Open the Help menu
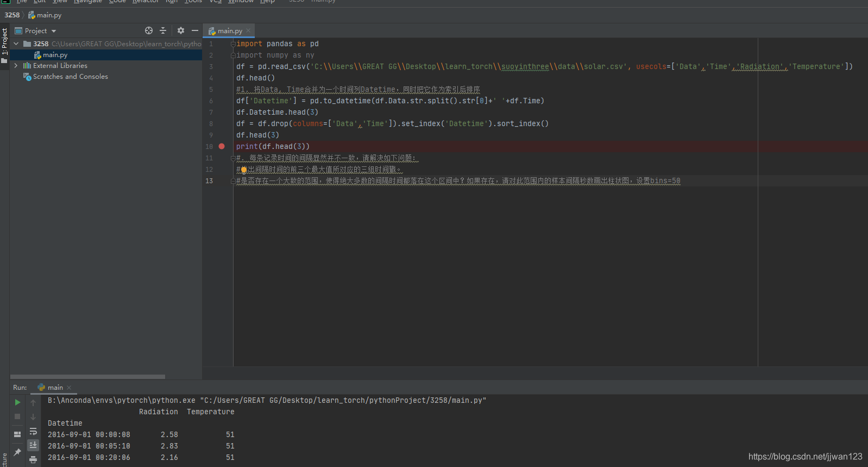 tap(267, 2)
